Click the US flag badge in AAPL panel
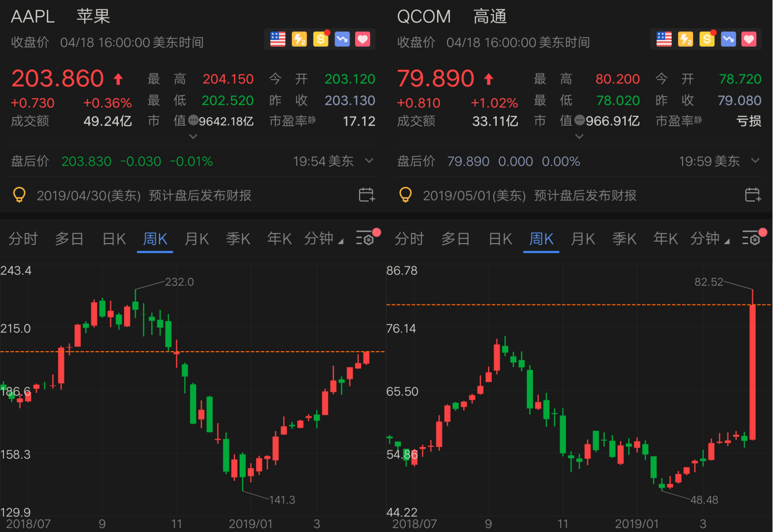Viewport: 773px width, 532px height. tap(278, 39)
